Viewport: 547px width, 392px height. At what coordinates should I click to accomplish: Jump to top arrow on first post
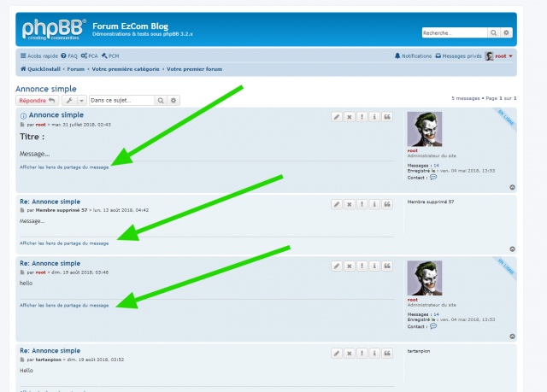coord(512,186)
